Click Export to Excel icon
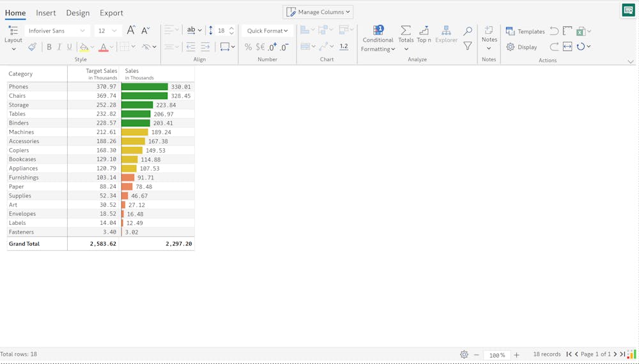Screen dimensions: 639x364 click(581, 31)
